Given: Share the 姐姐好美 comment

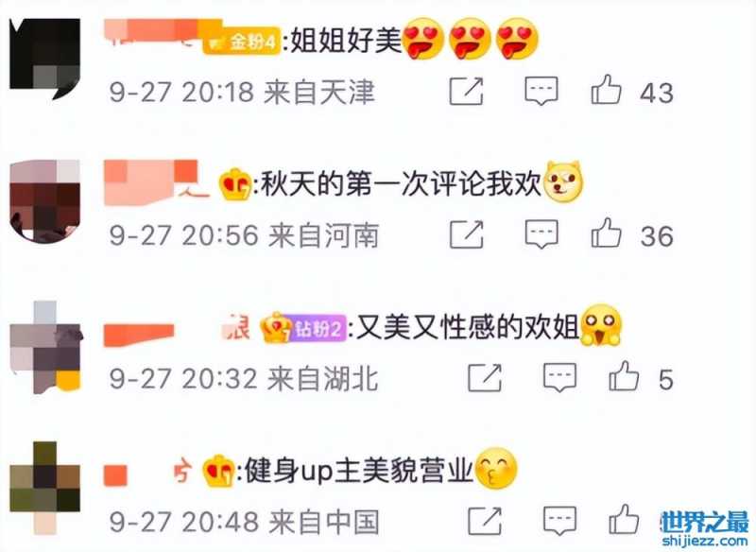Looking at the screenshot, I should pos(466,90).
